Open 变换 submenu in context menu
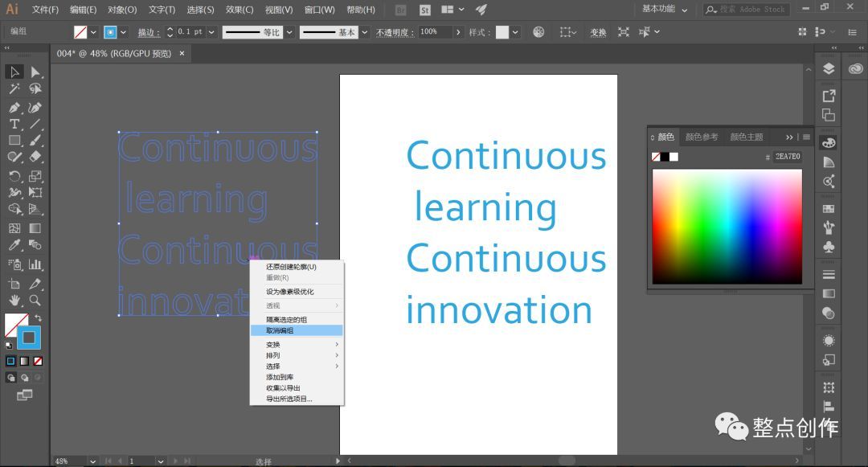 pyautogui.click(x=297, y=344)
